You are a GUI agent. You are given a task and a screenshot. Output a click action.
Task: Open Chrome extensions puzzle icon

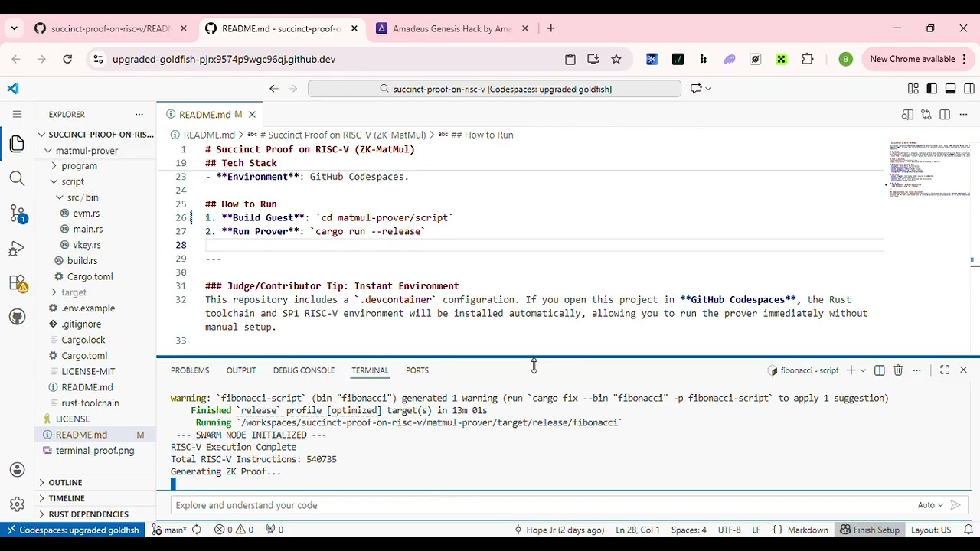point(807,59)
